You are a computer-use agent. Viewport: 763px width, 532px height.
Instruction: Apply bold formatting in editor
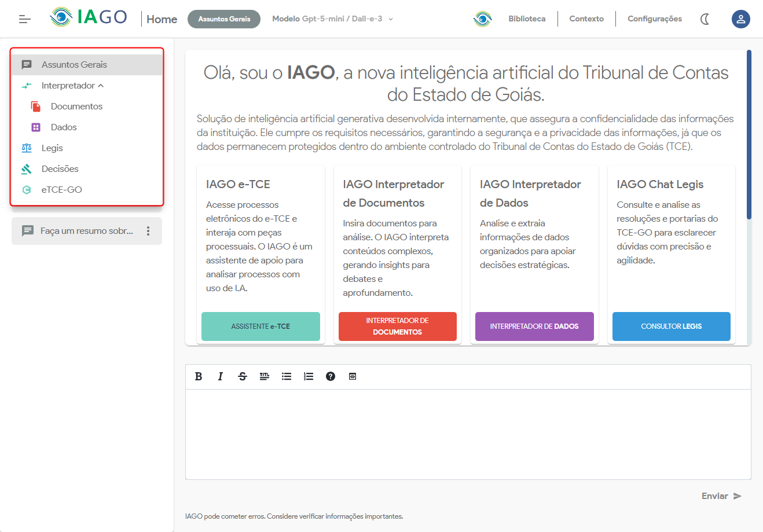(199, 376)
